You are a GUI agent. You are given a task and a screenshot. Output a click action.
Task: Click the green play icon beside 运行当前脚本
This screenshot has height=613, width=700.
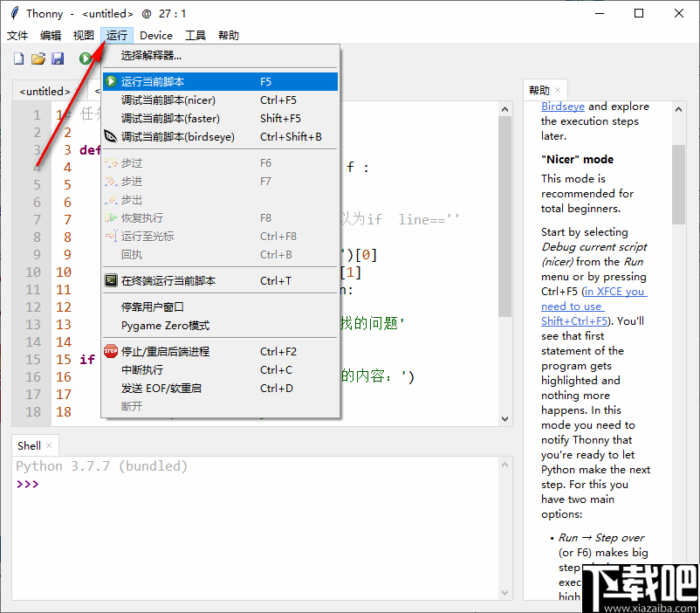[x=111, y=82]
